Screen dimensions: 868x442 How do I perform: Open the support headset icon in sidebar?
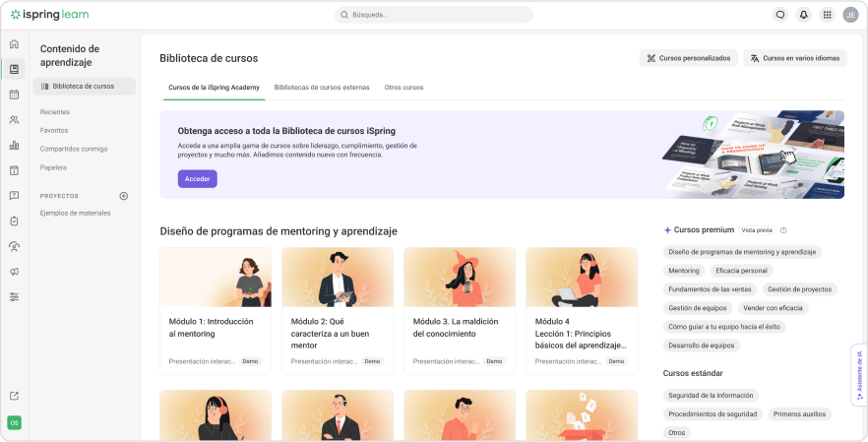click(x=15, y=246)
